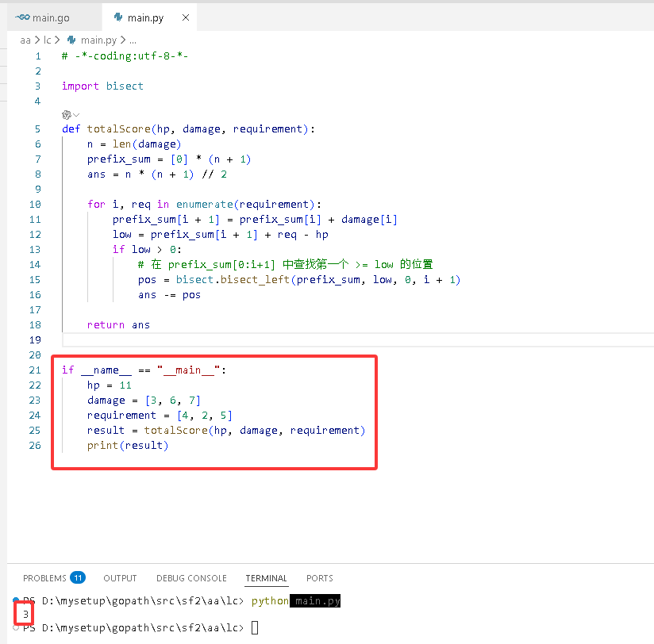Click the 'ans -= pos' statement
This screenshot has height=644, width=654.
[169, 295]
